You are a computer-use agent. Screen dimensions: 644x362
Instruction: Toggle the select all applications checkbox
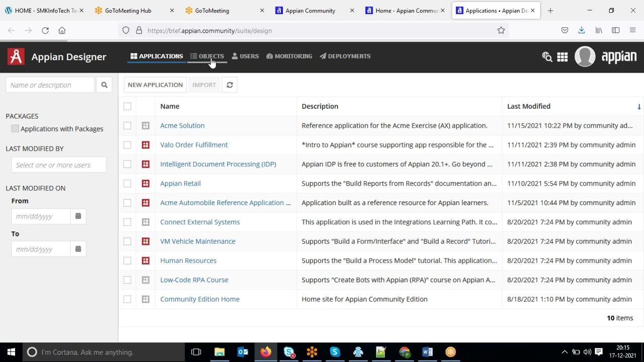click(x=127, y=107)
